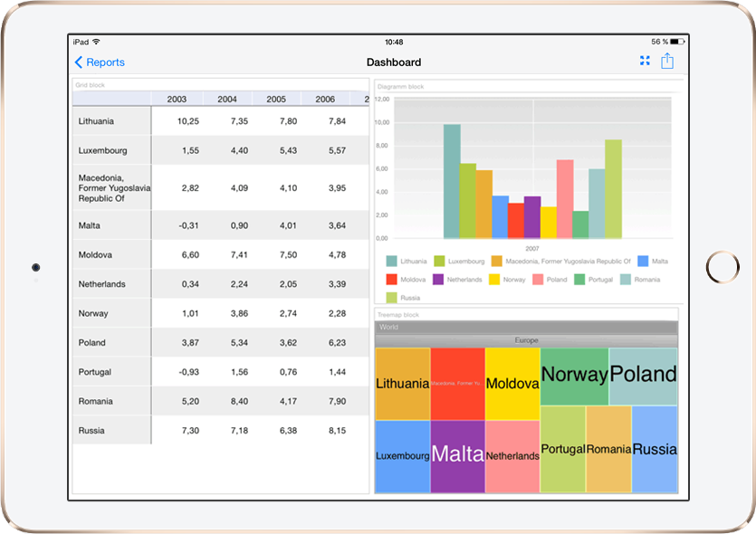Screen dimensions: 756x534
Task: Tap the Poland treemap tile
Action: pyautogui.click(x=643, y=377)
